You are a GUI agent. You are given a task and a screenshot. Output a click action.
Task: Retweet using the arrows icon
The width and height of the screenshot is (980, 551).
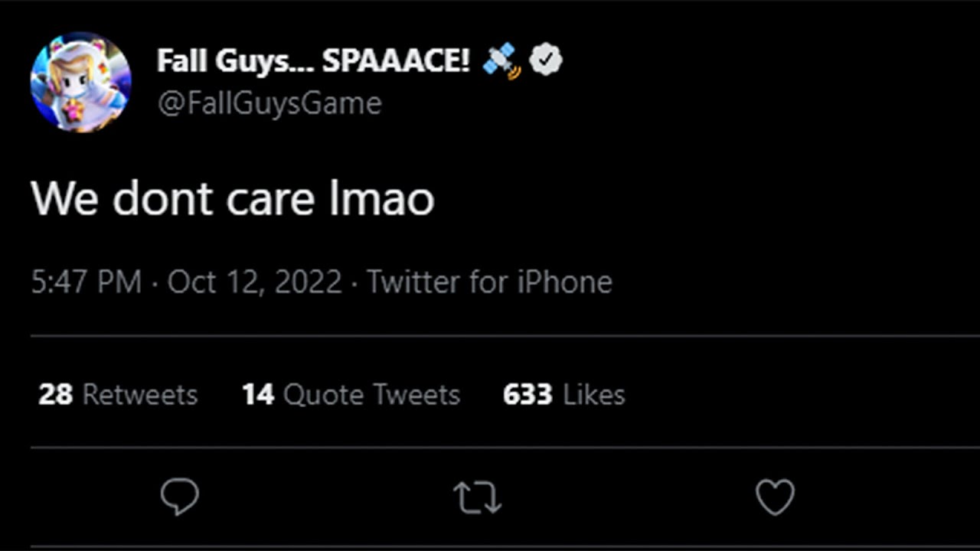click(x=477, y=497)
